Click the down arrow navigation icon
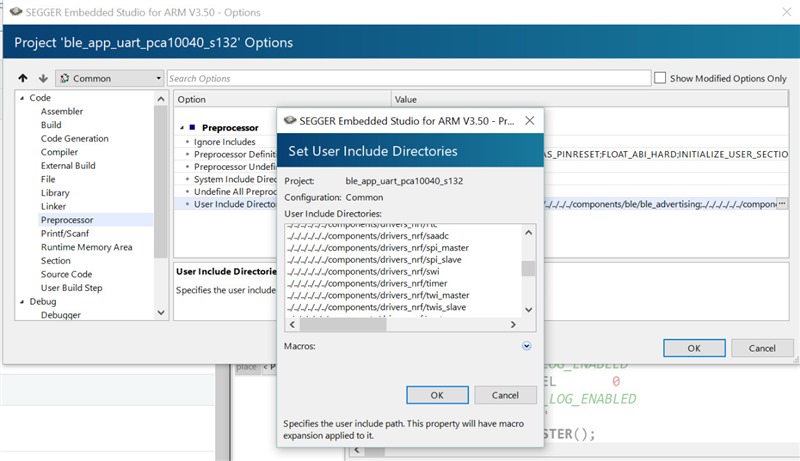Image resolution: width=800 pixels, height=461 pixels. tap(43, 78)
